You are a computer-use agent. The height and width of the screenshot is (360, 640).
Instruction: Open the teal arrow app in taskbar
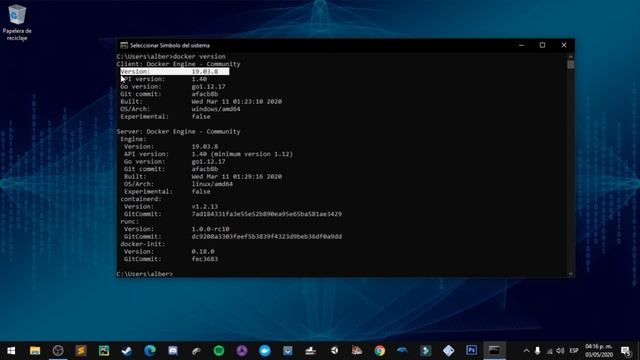[x=426, y=351]
